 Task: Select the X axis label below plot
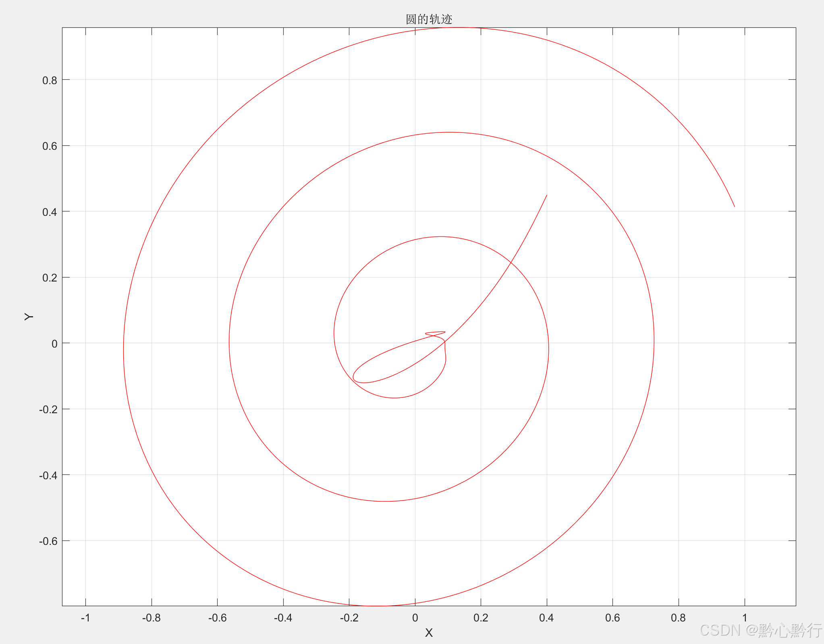[429, 633]
